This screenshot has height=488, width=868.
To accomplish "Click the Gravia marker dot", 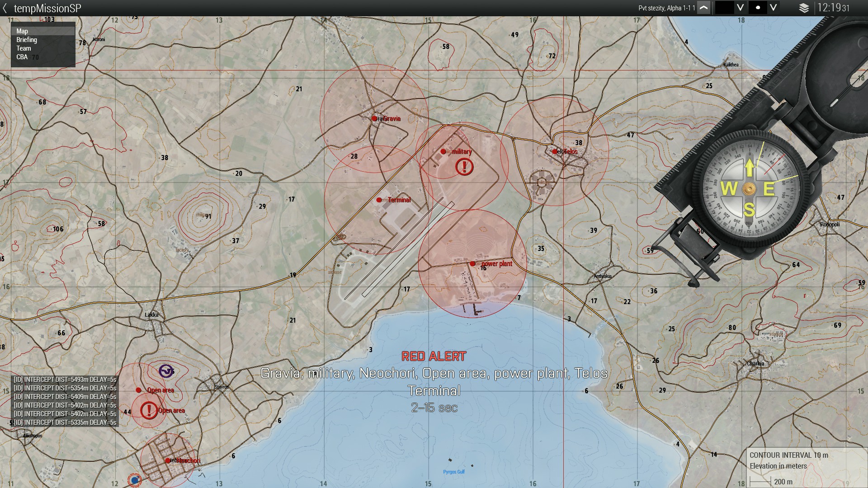I will (x=374, y=118).
